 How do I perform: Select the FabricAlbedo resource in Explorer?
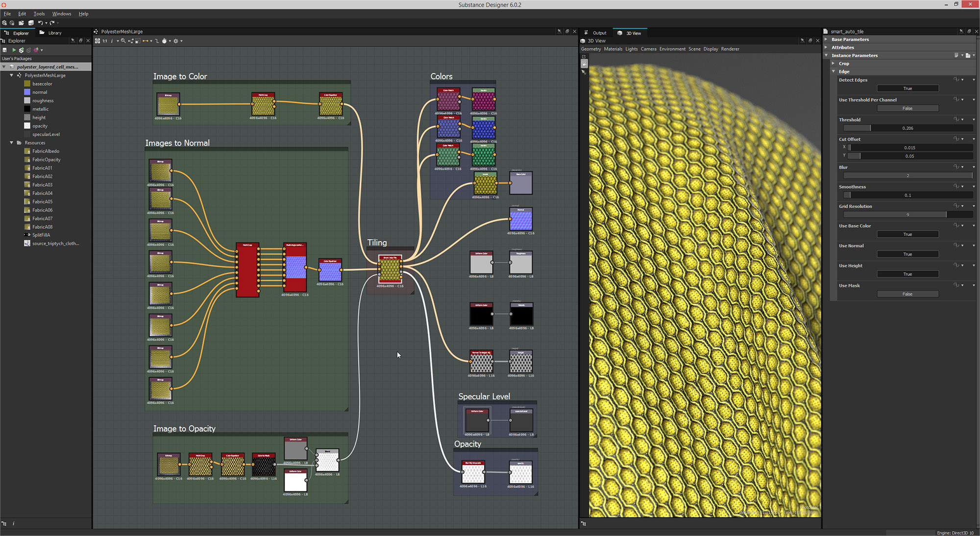46,151
